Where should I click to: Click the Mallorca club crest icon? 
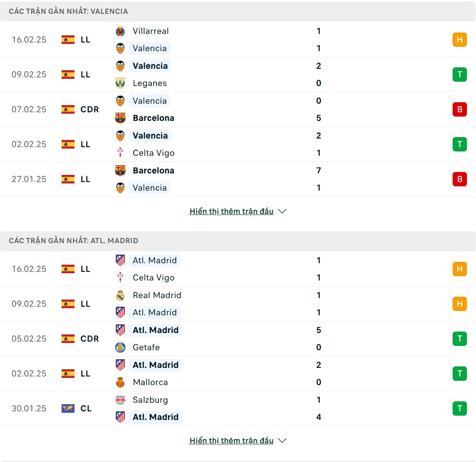(120, 382)
